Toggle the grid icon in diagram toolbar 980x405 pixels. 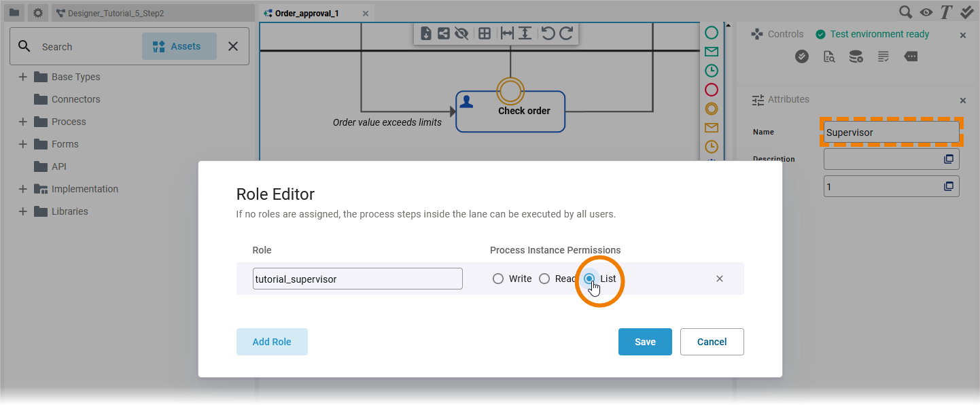[x=485, y=33]
